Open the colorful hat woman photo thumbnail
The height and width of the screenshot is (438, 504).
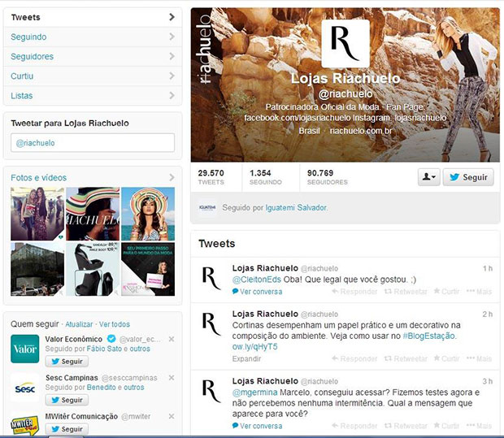pos(148,214)
